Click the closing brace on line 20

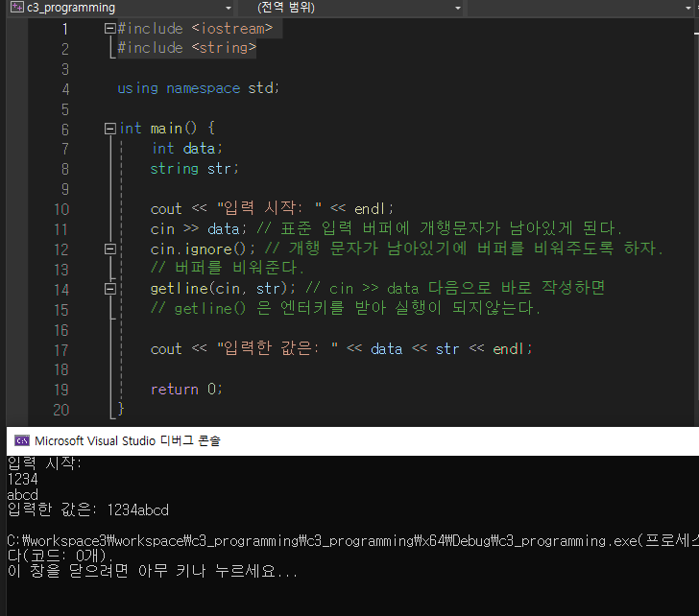(120, 409)
